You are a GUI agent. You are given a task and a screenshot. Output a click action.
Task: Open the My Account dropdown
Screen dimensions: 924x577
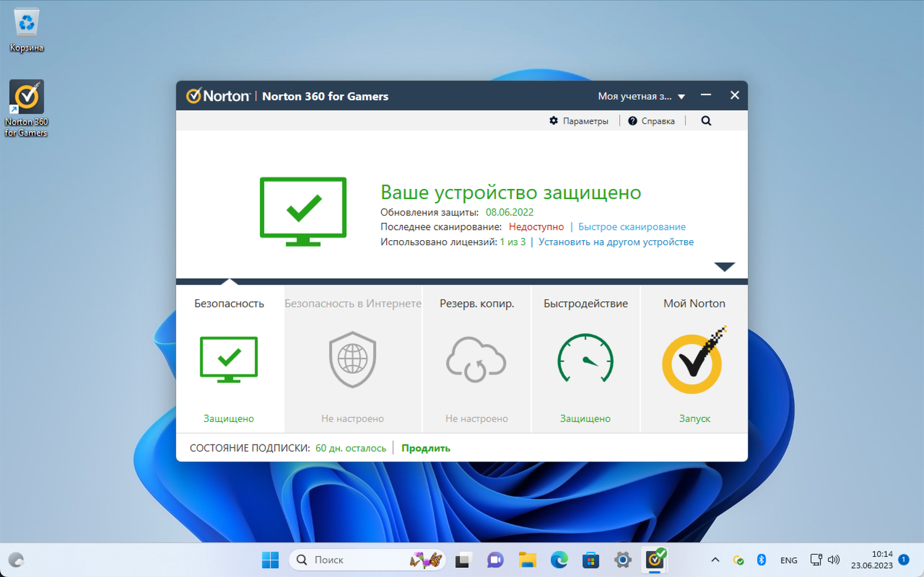tap(641, 96)
